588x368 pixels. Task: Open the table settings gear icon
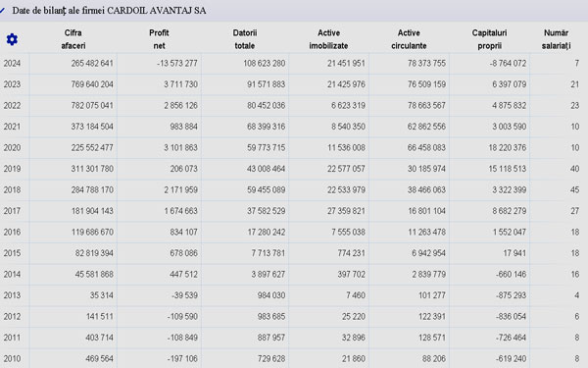12,39
